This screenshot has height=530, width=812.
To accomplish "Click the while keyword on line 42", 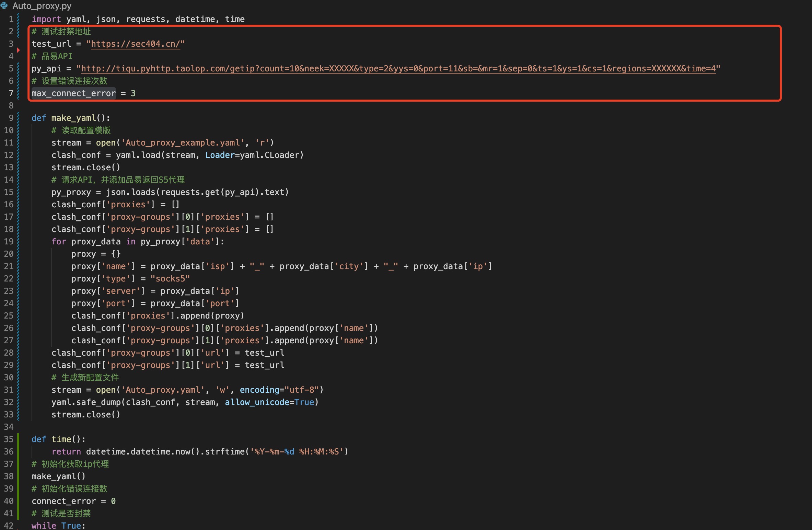I will pyautogui.click(x=44, y=526).
